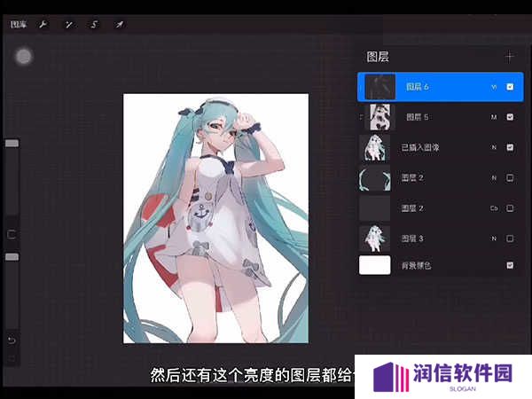Click the 图层 3 layer thumbnail

click(x=374, y=239)
